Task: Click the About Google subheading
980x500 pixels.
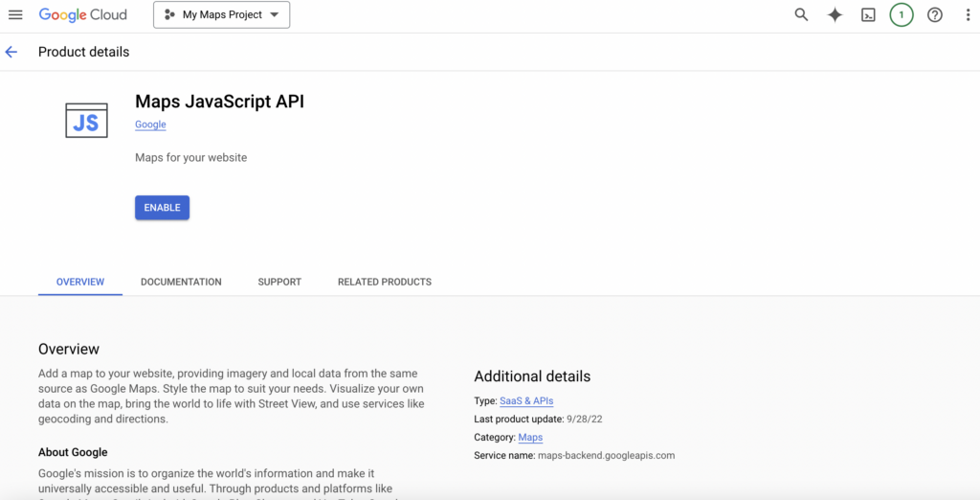Action: point(73,452)
